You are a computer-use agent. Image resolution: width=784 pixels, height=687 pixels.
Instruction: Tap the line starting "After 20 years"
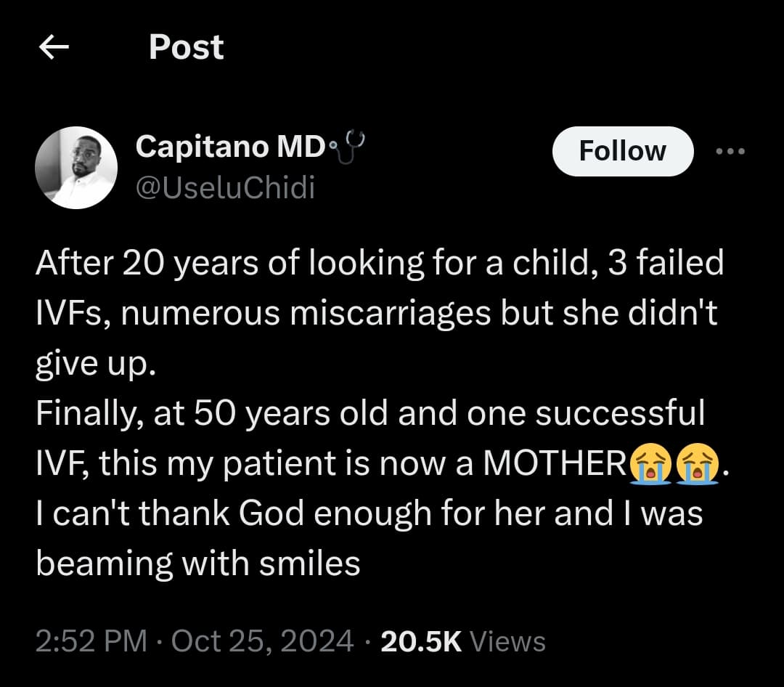pyautogui.click(x=379, y=263)
